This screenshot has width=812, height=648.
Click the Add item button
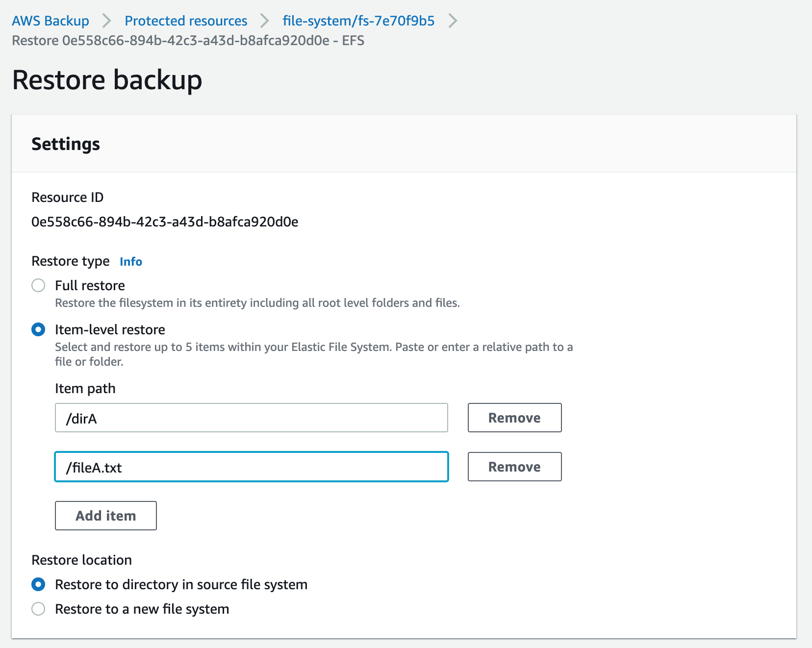tap(105, 515)
